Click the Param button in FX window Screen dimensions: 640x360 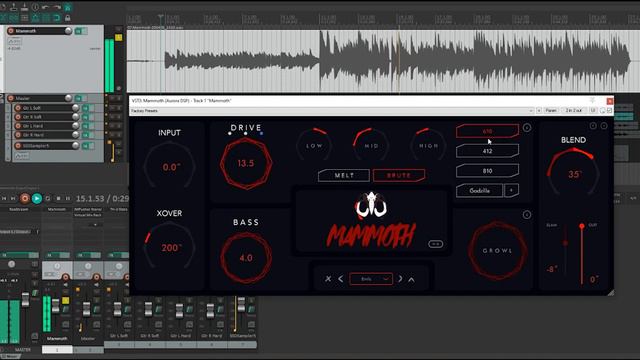tap(551, 111)
